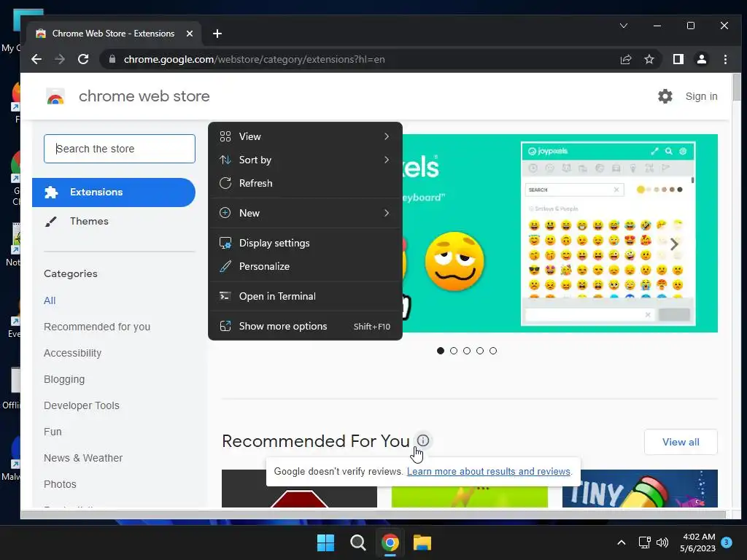This screenshot has height=560, width=747.
Task: Open the Fun category
Action: pyautogui.click(x=53, y=432)
